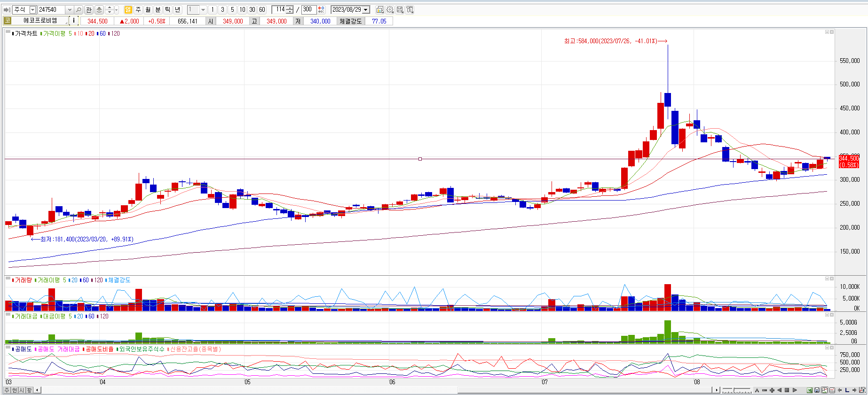The height and width of the screenshot is (395, 868).
Task: Click the Excel export icon in bottom toolbar
Action: coord(810,390)
